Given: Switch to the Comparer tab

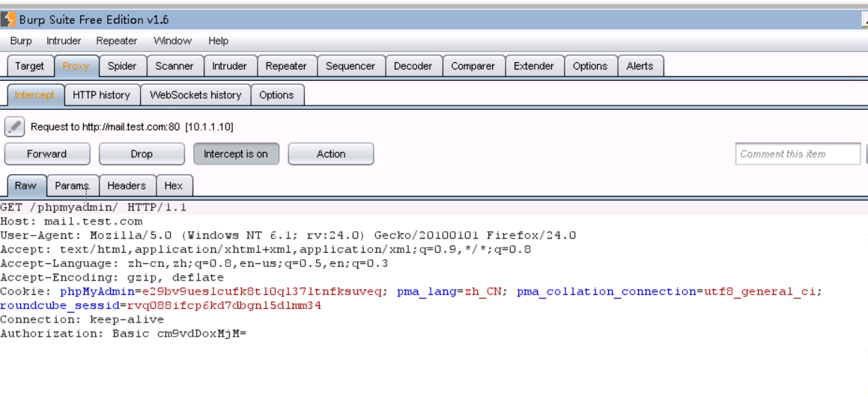Looking at the screenshot, I should tap(473, 66).
